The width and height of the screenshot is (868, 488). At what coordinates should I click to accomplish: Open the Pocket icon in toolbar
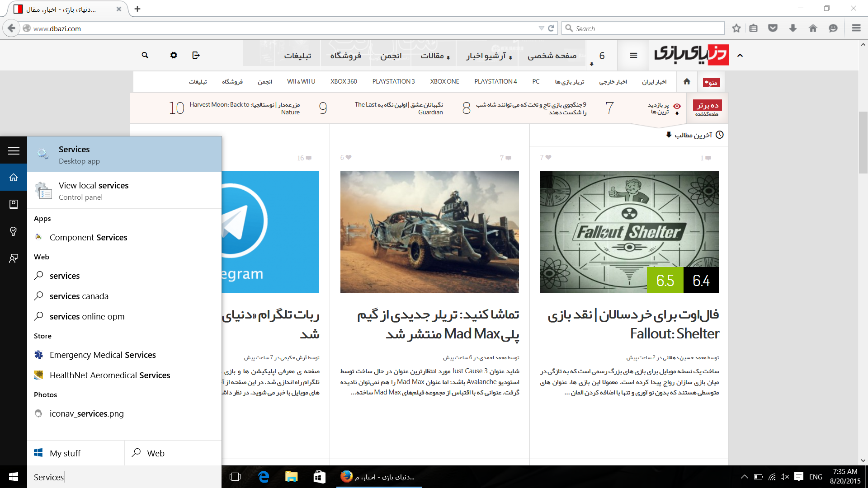click(773, 28)
